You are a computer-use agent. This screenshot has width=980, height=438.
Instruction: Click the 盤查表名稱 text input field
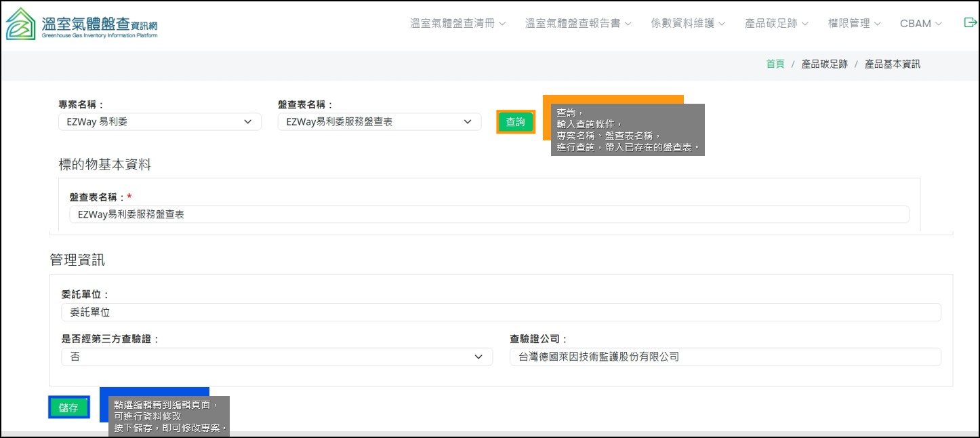coord(489,214)
